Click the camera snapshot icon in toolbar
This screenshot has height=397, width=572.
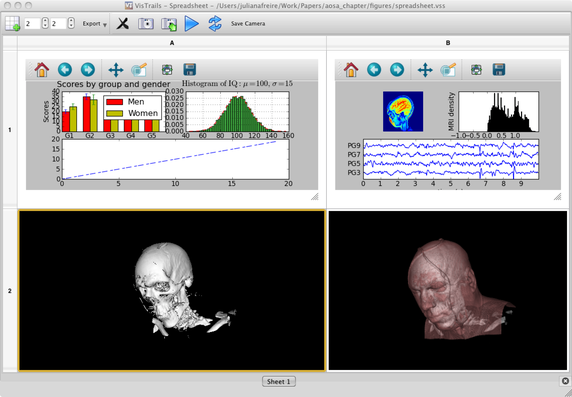[146, 24]
